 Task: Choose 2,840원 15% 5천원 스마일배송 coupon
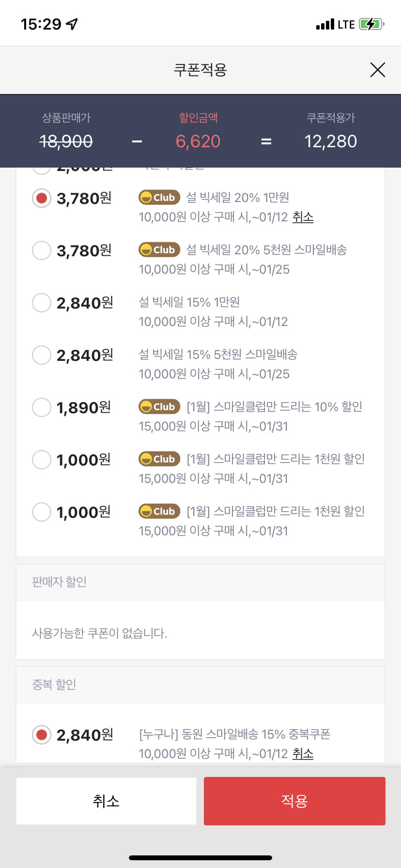click(42, 355)
